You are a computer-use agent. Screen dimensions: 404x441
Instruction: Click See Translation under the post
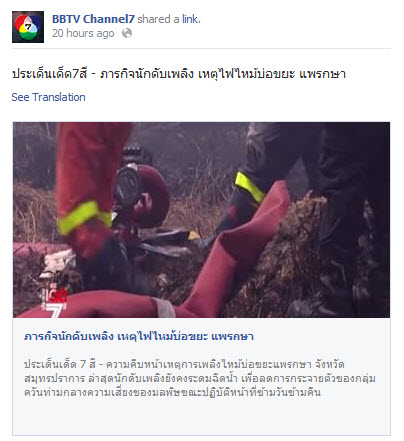pyautogui.click(x=49, y=97)
